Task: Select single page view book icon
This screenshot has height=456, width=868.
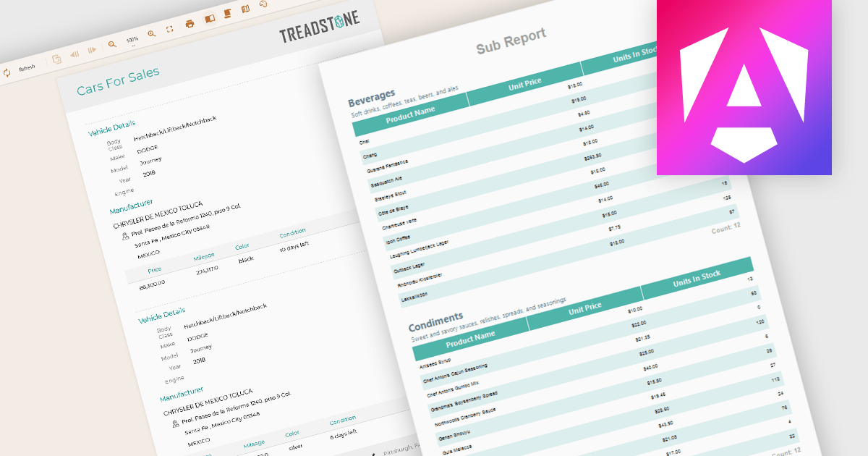Action: coord(209,19)
